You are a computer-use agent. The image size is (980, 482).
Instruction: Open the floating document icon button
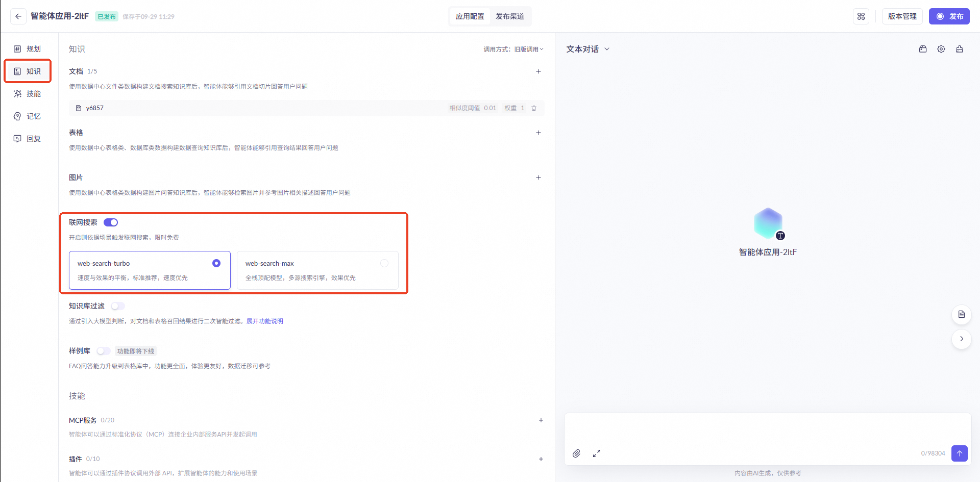[x=962, y=314]
